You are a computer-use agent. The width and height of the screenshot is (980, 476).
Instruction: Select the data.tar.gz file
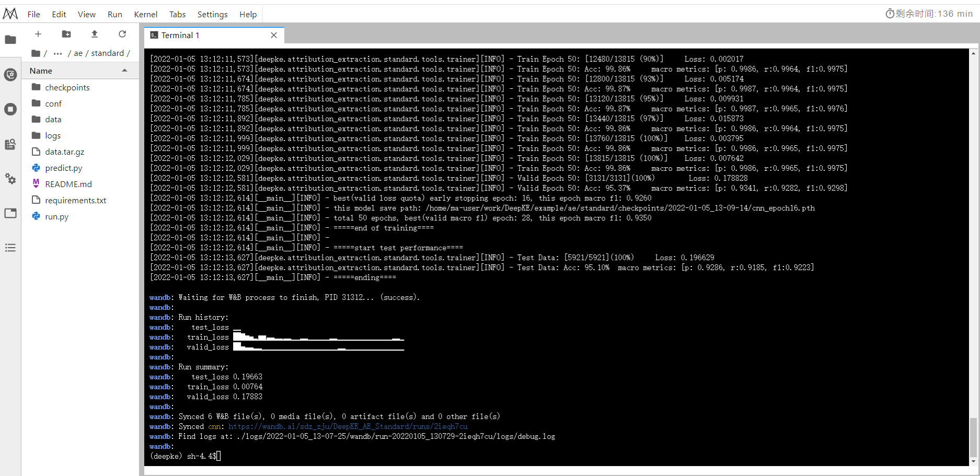click(80, 152)
